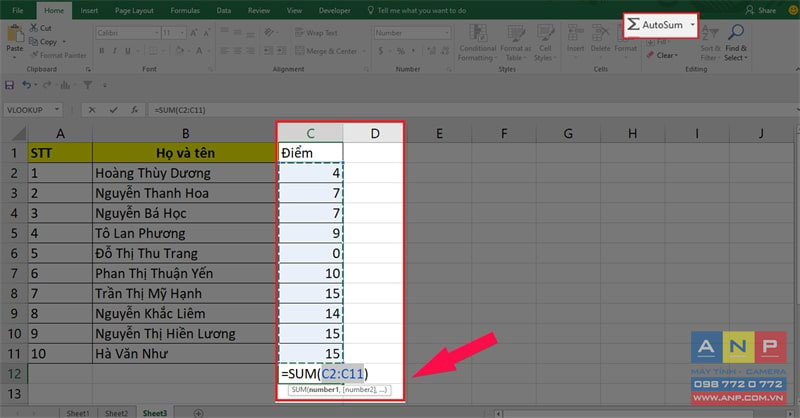Click the AutoSum sigma button
This screenshot has height=418, width=800.
tap(655, 24)
